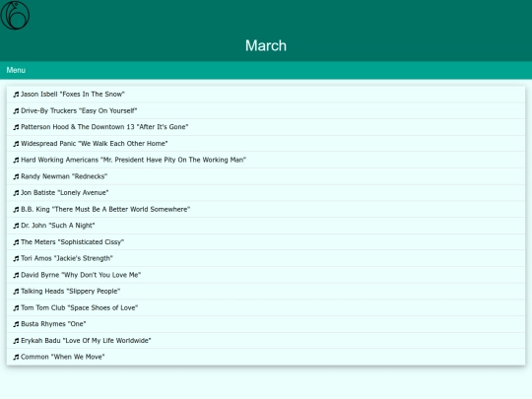This screenshot has width=532, height=399.
Task: Select Jon Batiste "Lonely Avenue"
Action: coord(266,193)
